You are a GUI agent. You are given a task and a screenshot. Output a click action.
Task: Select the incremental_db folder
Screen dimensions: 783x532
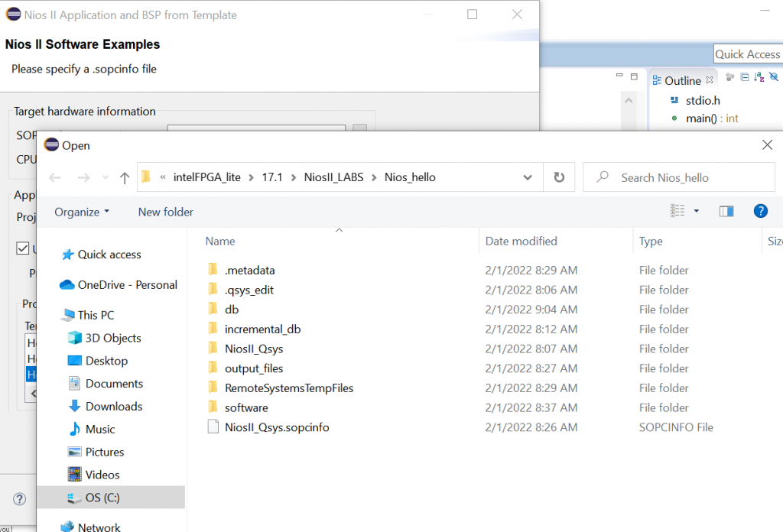tap(262, 329)
